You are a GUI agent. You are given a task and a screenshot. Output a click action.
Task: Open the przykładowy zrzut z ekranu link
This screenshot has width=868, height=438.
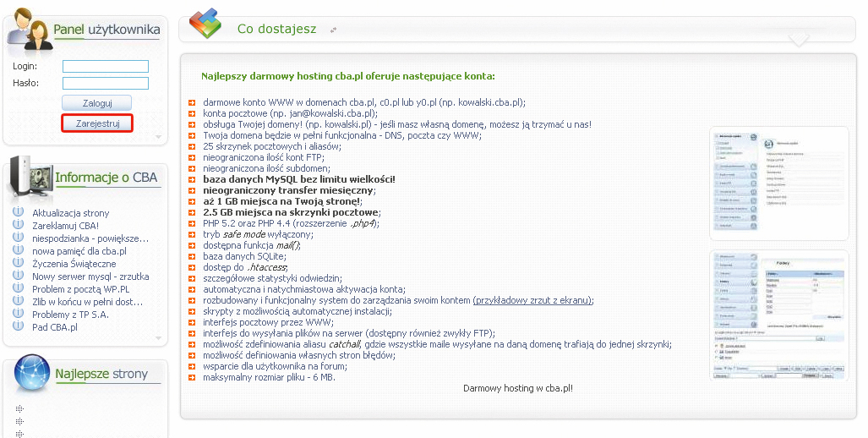(x=532, y=300)
